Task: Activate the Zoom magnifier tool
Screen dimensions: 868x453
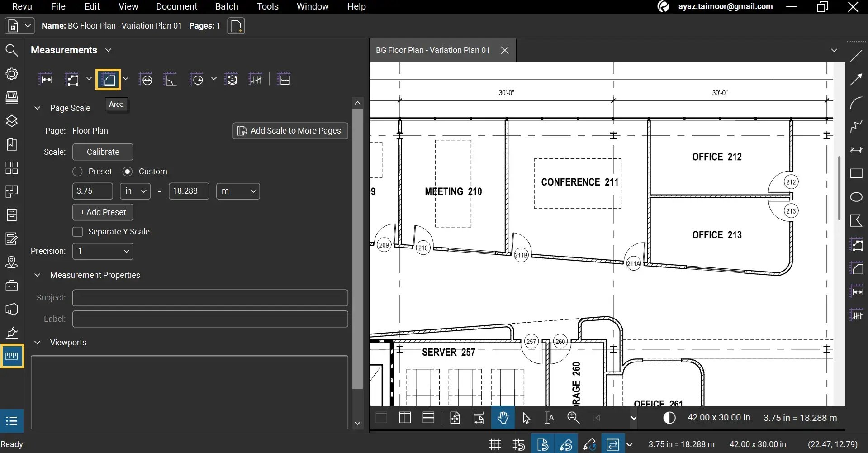Action: [x=573, y=418]
